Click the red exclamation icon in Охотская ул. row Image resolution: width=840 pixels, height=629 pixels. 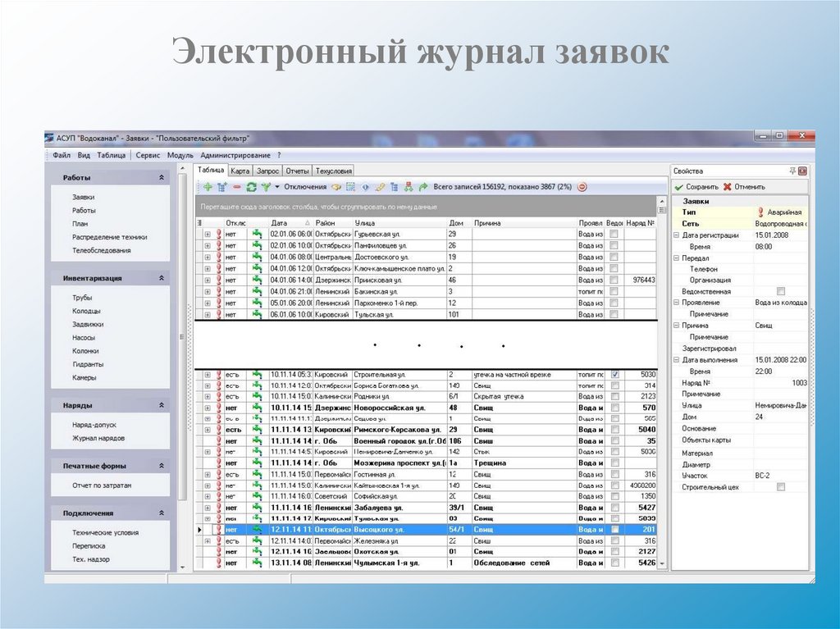click(x=218, y=551)
